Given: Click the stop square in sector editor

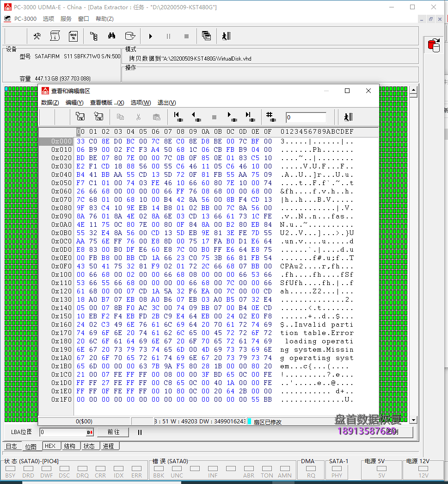Looking at the screenshot, I should (x=214, y=117).
